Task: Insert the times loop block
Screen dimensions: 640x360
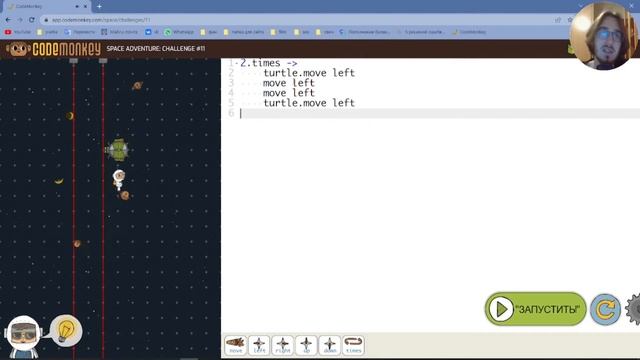Action: (353, 345)
